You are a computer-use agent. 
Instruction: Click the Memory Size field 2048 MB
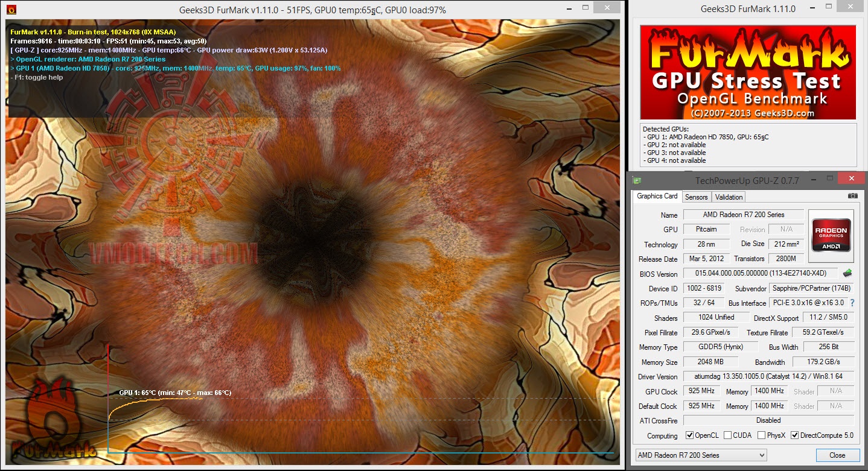click(x=710, y=362)
